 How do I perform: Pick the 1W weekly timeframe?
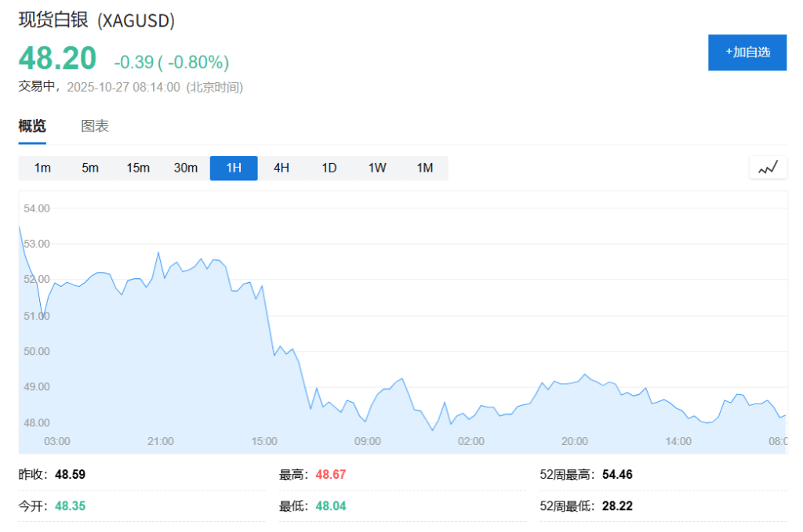[x=377, y=168]
